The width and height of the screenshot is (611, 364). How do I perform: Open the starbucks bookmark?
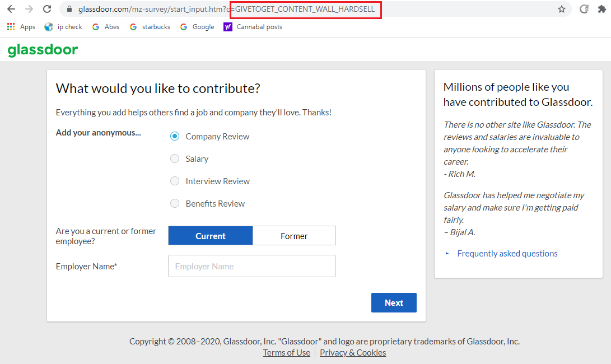tap(150, 26)
